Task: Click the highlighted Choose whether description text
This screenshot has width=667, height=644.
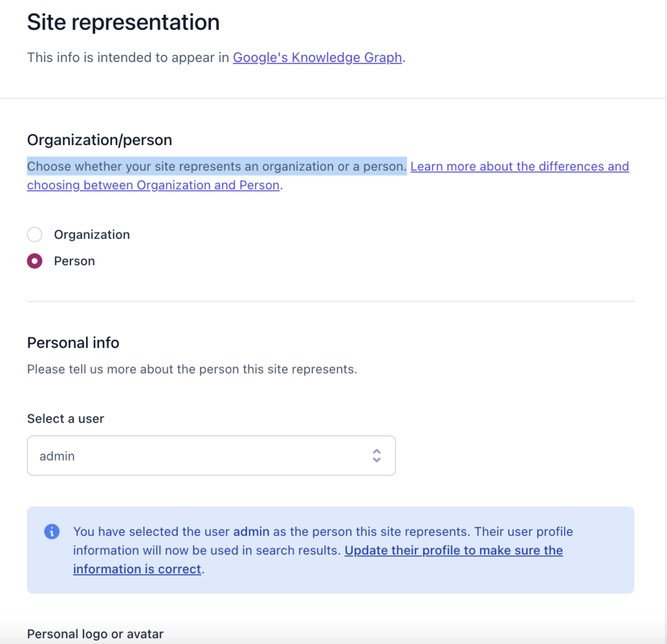Action: [216, 166]
